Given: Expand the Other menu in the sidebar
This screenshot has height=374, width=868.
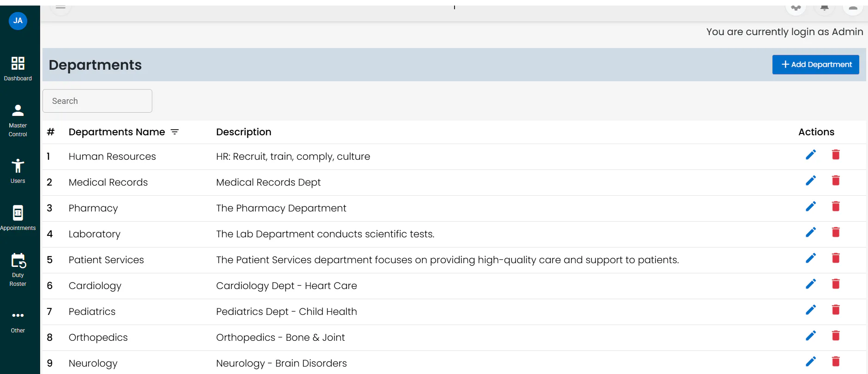Looking at the screenshot, I should click(x=18, y=322).
